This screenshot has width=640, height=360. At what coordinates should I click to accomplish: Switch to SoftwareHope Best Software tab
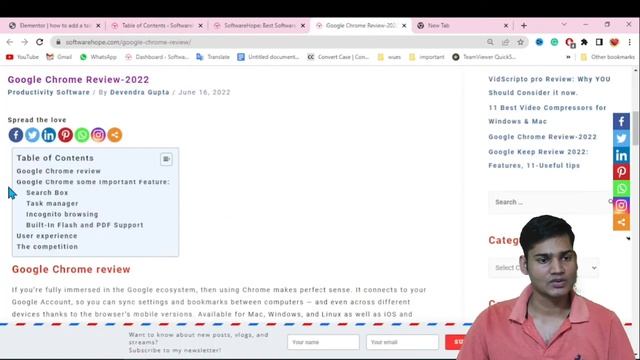click(x=259, y=25)
